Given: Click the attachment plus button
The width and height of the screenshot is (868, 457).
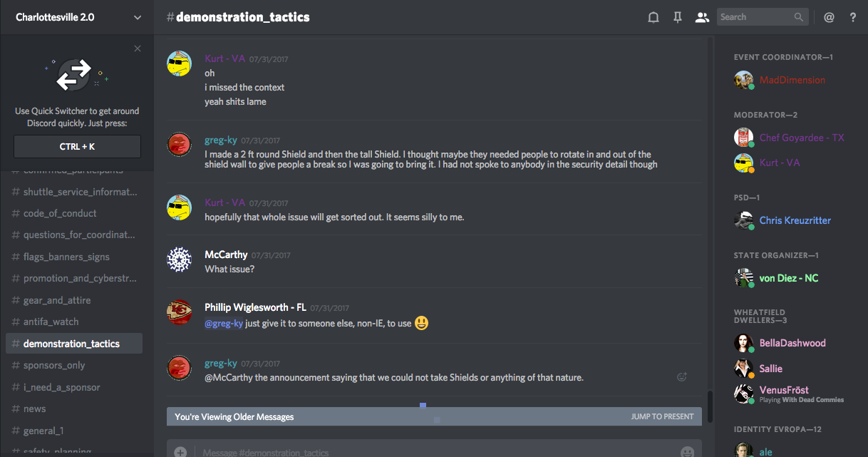Looking at the screenshot, I should [x=181, y=452].
